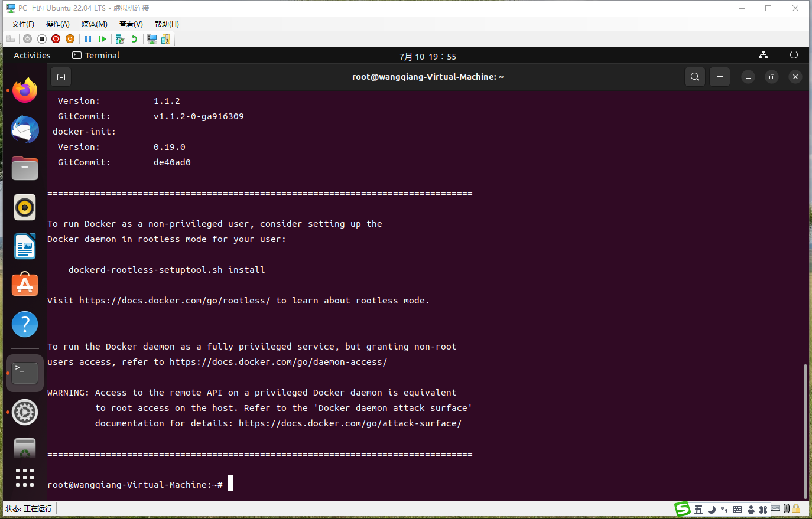
Task: Restore down the terminal window
Action: pos(772,77)
